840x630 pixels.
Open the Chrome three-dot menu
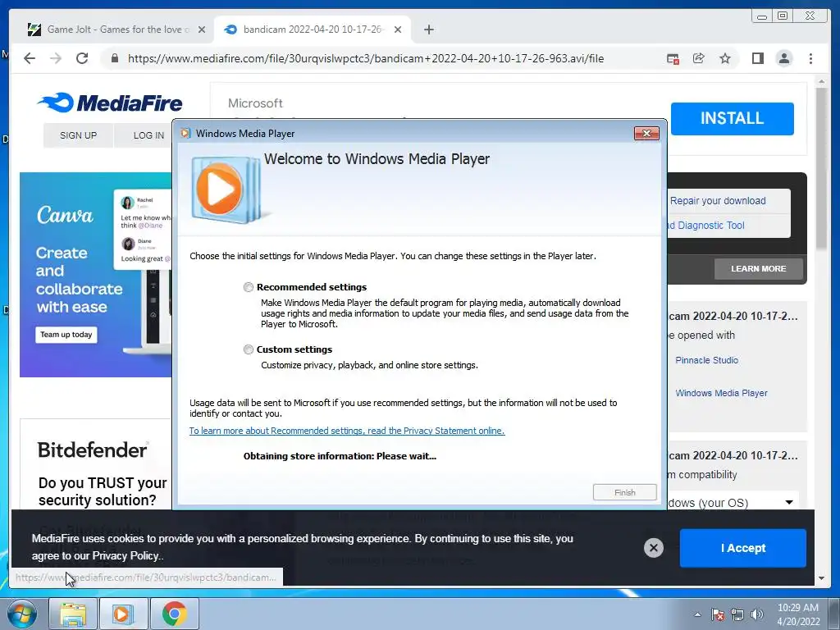click(x=810, y=58)
